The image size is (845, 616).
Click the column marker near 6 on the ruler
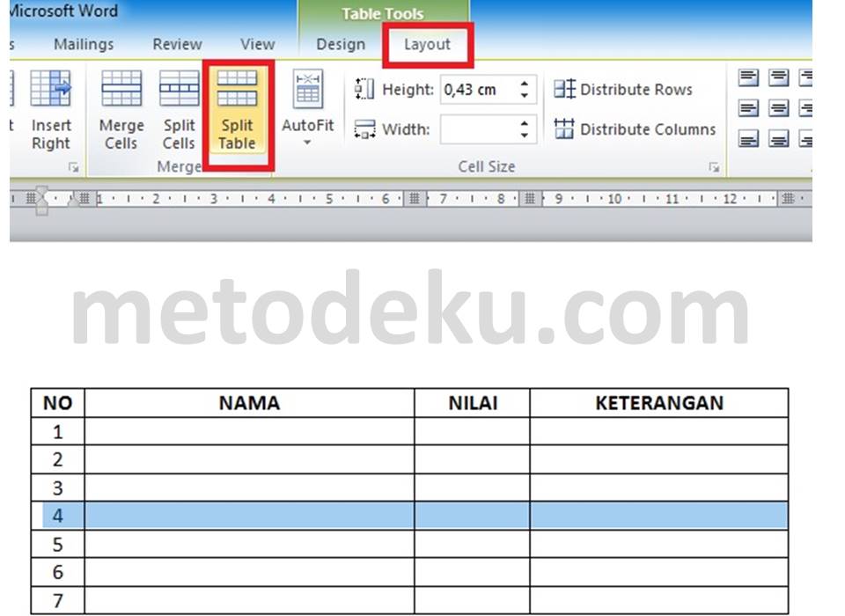tap(414, 199)
